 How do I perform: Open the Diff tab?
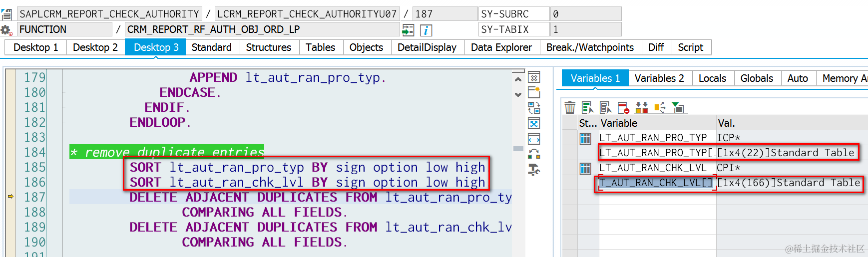pos(656,47)
